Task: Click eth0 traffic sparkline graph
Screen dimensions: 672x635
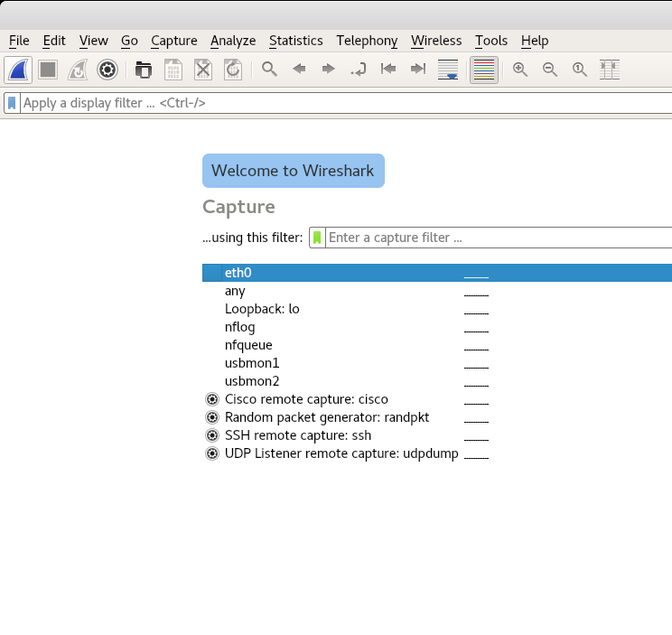Action: point(476,274)
